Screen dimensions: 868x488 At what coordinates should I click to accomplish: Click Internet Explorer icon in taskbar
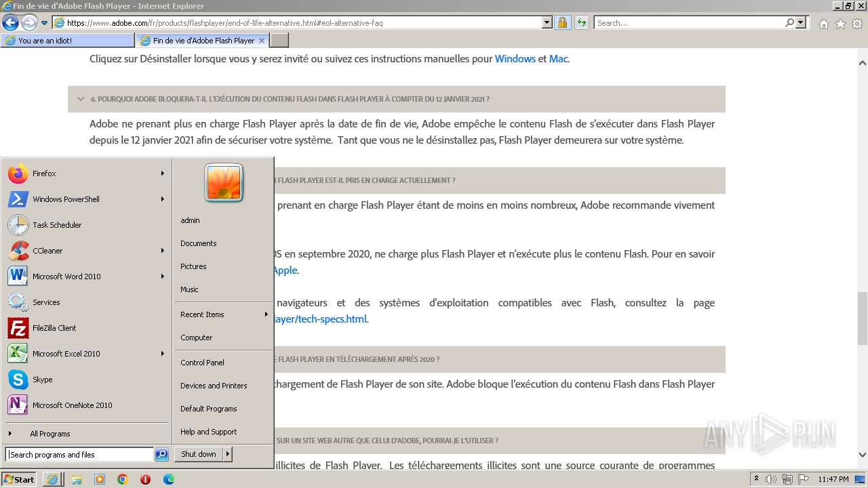[52, 479]
